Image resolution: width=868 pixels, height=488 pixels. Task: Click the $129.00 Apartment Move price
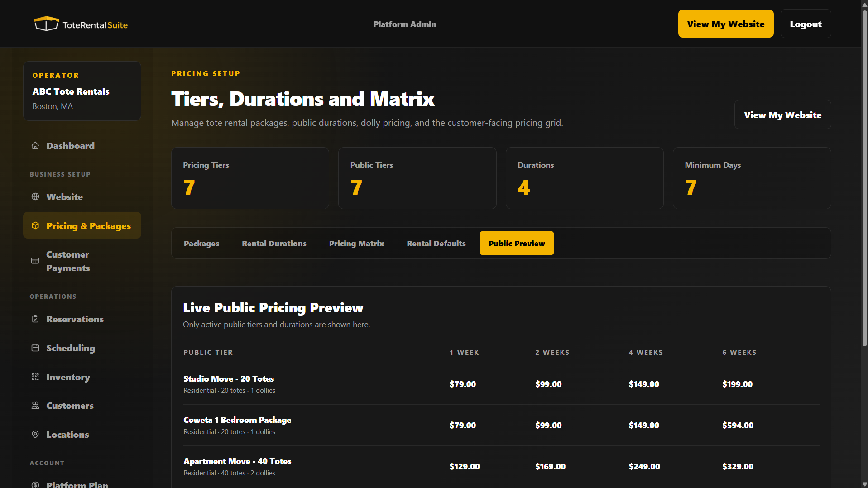pos(464,466)
